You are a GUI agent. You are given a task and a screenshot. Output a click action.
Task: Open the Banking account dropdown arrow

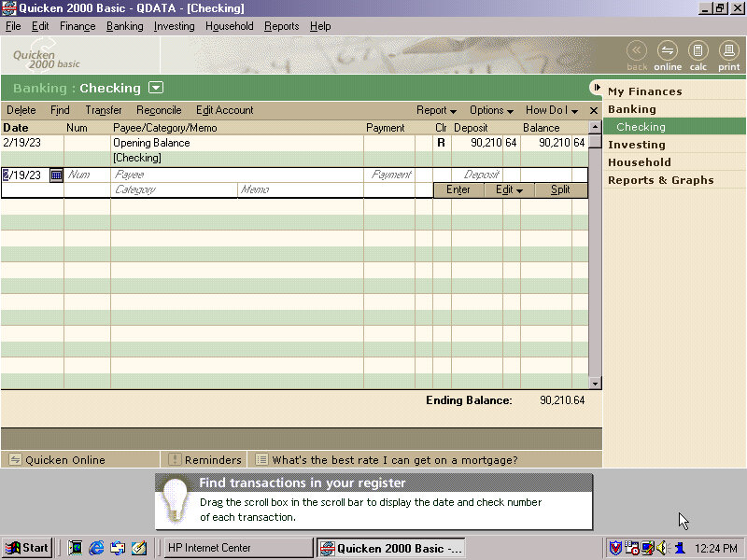(156, 88)
